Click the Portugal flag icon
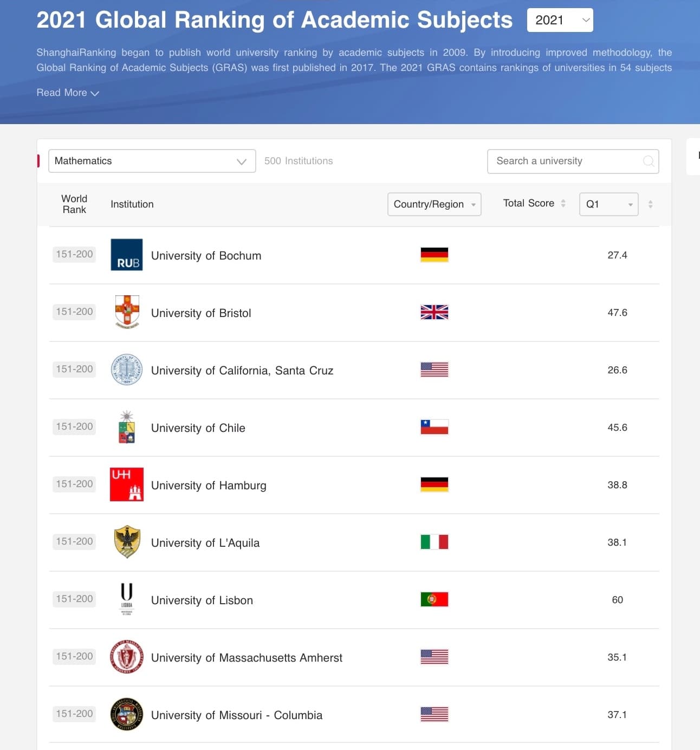Image resolution: width=700 pixels, height=750 pixels. (435, 599)
